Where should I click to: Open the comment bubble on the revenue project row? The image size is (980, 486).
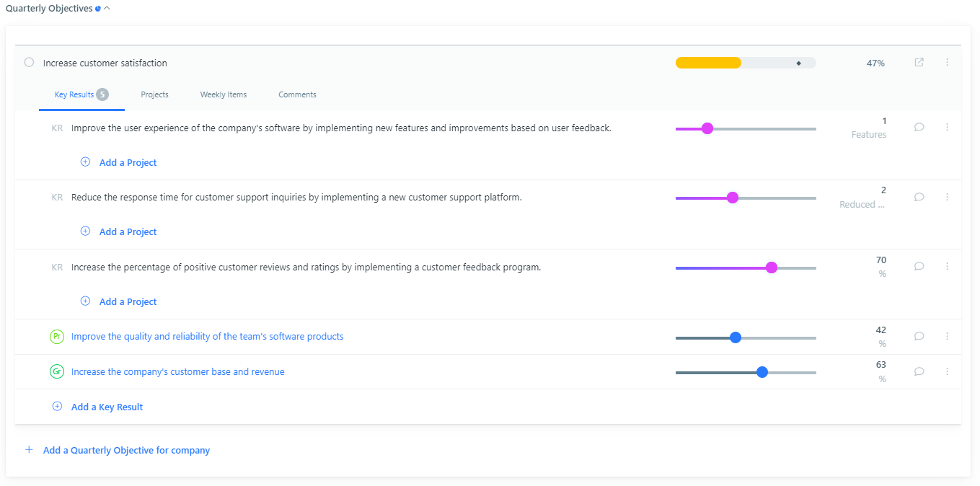pyautogui.click(x=919, y=371)
